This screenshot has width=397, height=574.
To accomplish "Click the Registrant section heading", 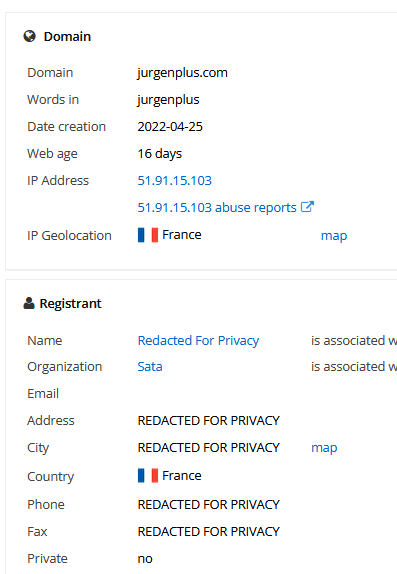I will (70, 303).
